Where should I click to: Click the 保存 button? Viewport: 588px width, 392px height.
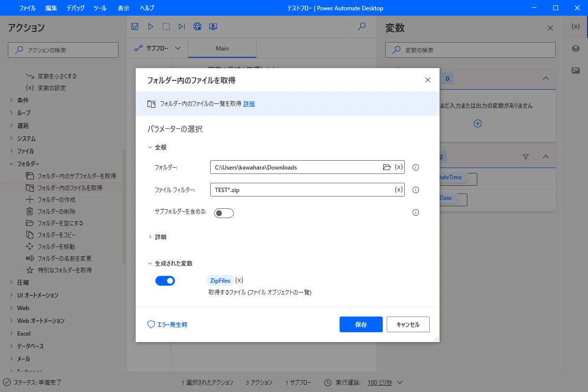point(361,324)
